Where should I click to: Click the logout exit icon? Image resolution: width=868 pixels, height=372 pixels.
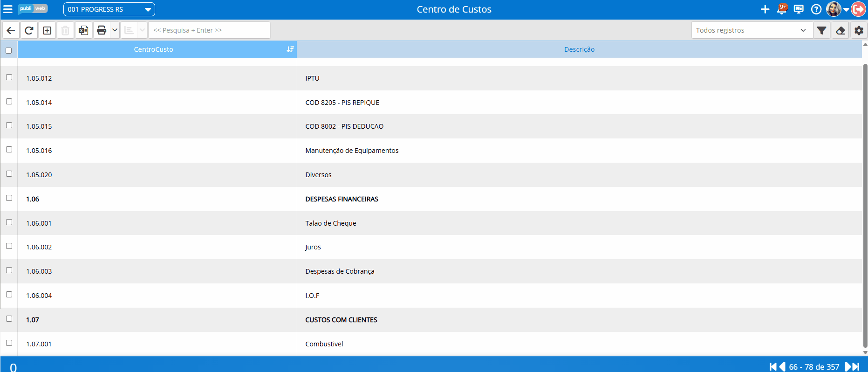pyautogui.click(x=858, y=9)
